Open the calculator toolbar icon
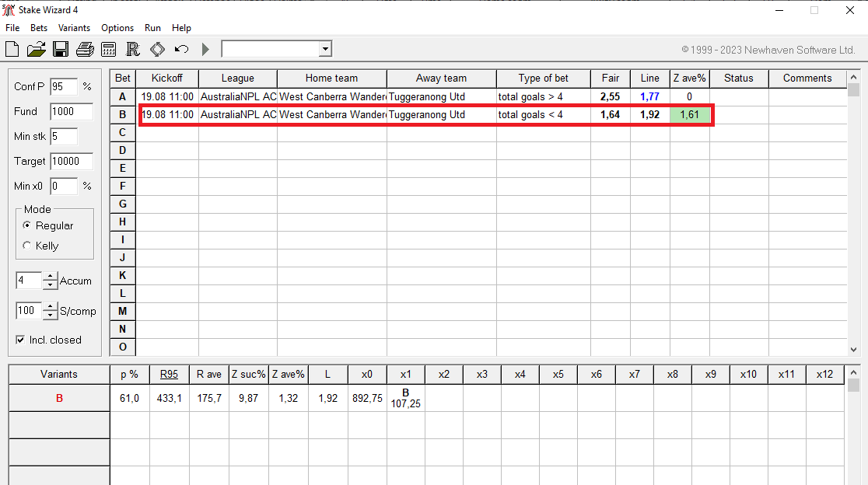The height and width of the screenshot is (485, 868). coord(109,49)
